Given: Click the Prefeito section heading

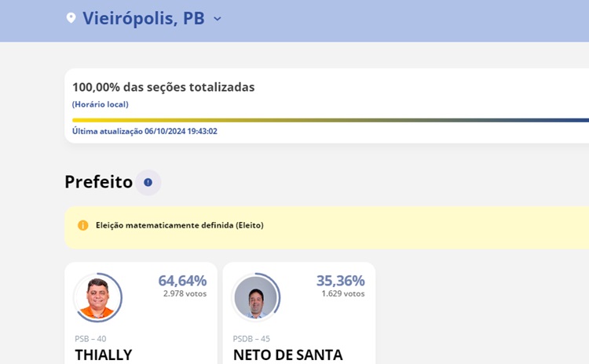Looking at the screenshot, I should (98, 182).
